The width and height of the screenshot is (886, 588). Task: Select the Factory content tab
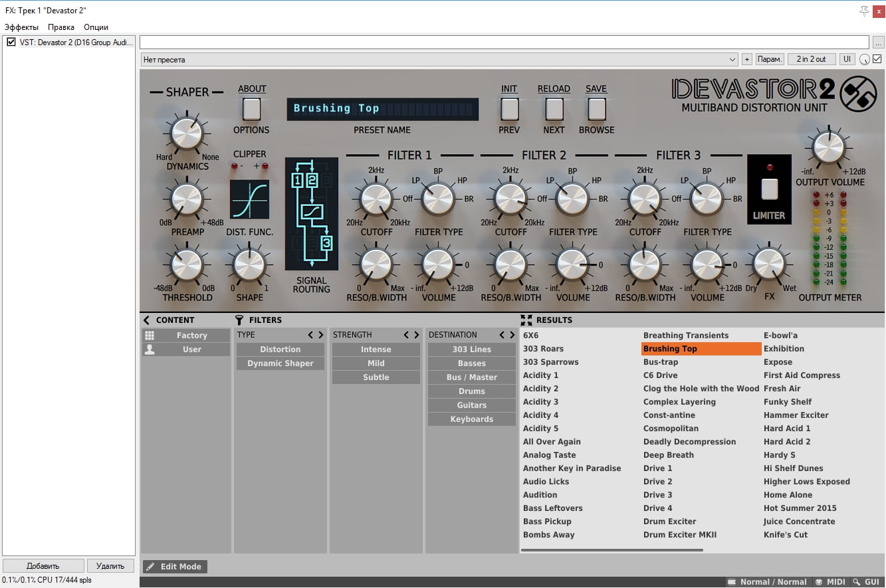pyautogui.click(x=186, y=336)
